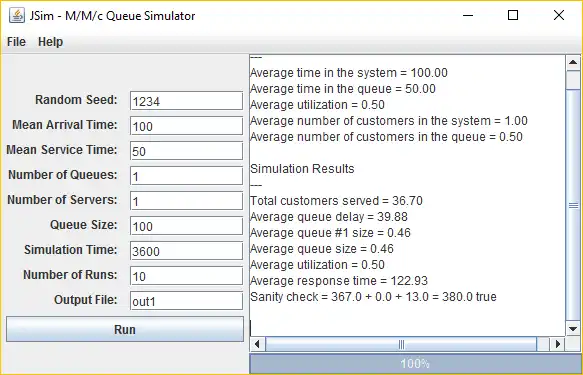Open the File menu

(16, 42)
